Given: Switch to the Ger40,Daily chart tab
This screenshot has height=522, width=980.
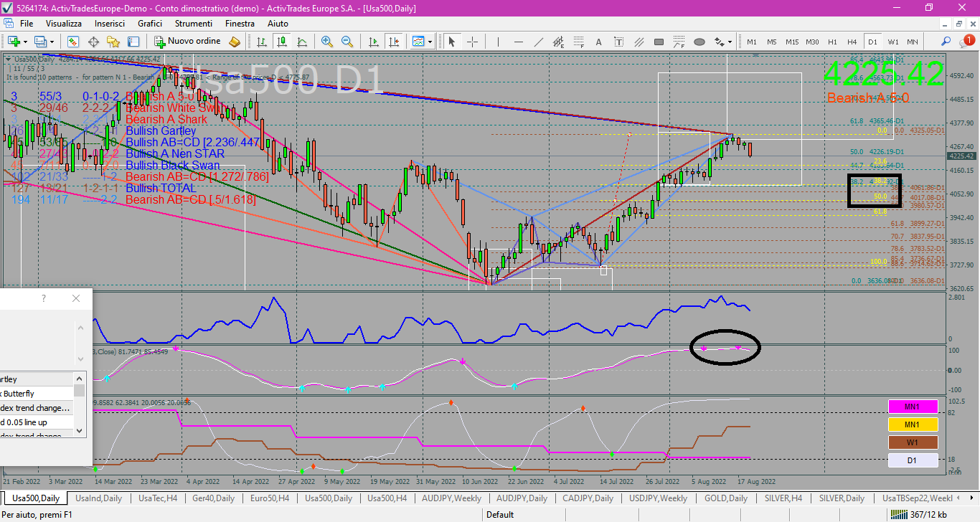Looking at the screenshot, I should click(215, 498).
